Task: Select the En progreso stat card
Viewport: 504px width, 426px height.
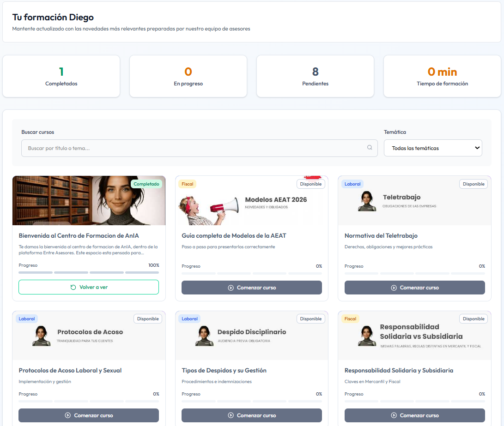Action: point(188,77)
